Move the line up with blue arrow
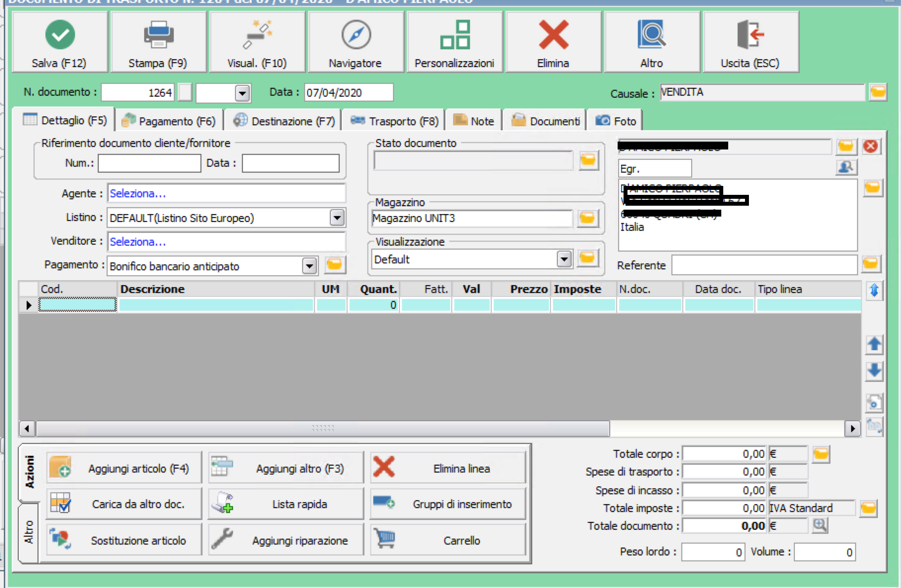Viewport: 901px width, 588px height. pos(874,344)
